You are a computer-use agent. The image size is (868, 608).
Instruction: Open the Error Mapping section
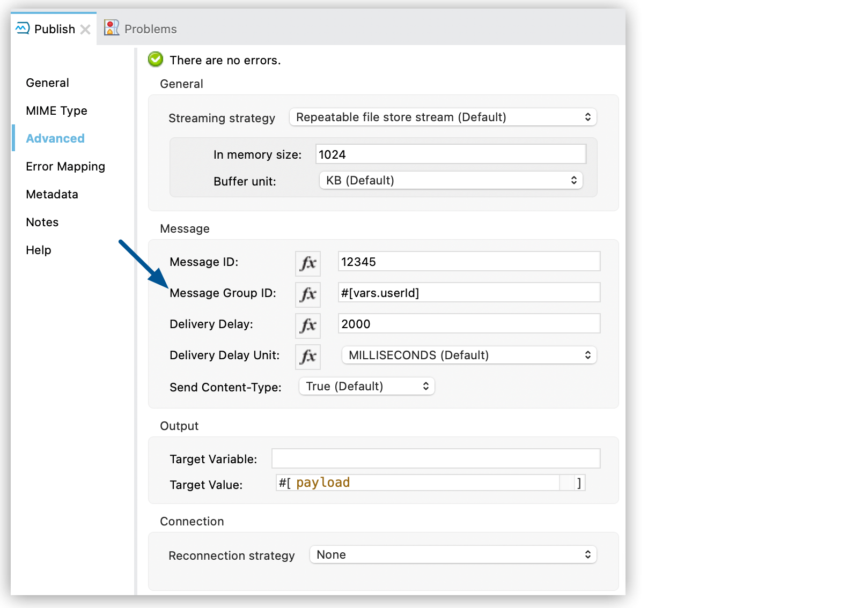tap(65, 166)
